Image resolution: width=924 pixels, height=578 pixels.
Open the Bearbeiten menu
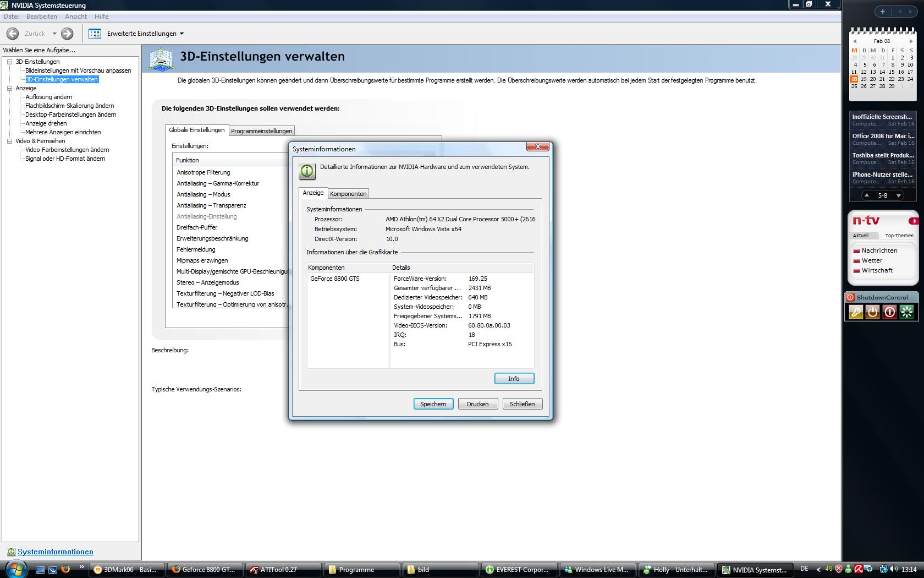point(42,17)
